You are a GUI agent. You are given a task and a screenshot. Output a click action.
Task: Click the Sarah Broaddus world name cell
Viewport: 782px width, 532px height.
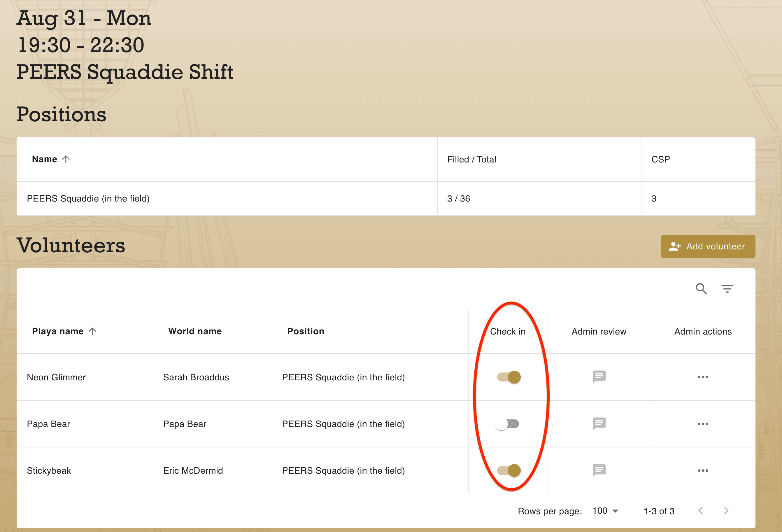196,377
